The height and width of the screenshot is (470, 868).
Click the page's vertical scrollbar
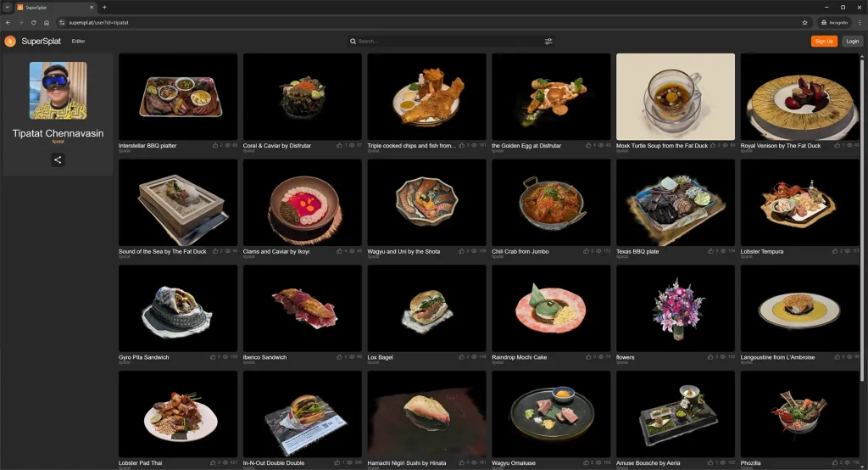[x=864, y=212]
